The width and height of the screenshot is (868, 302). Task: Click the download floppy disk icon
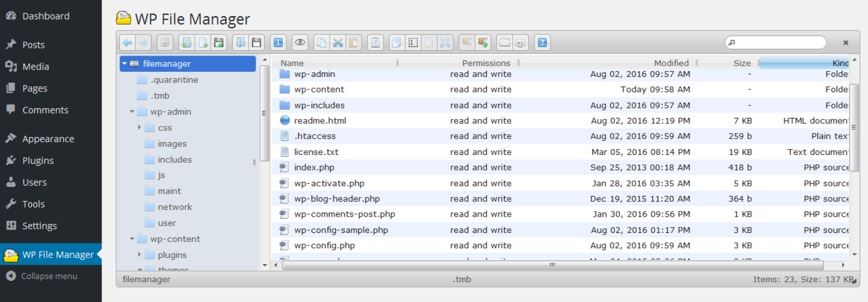point(256,42)
